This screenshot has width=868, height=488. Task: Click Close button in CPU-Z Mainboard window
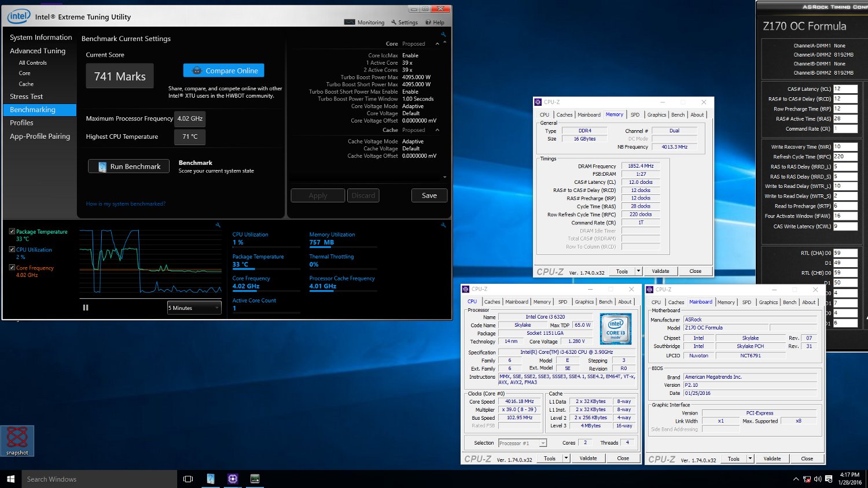(807, 459)
